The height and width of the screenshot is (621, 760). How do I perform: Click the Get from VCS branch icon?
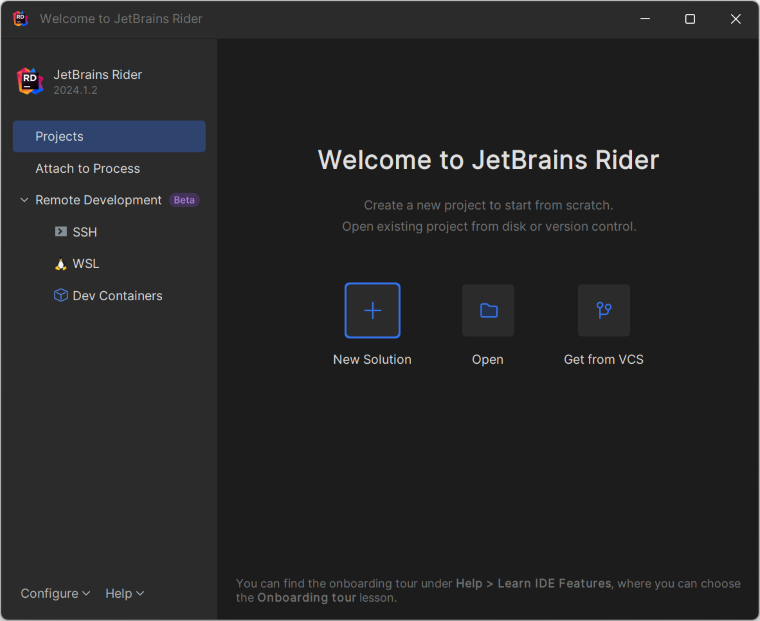(604, 310)
